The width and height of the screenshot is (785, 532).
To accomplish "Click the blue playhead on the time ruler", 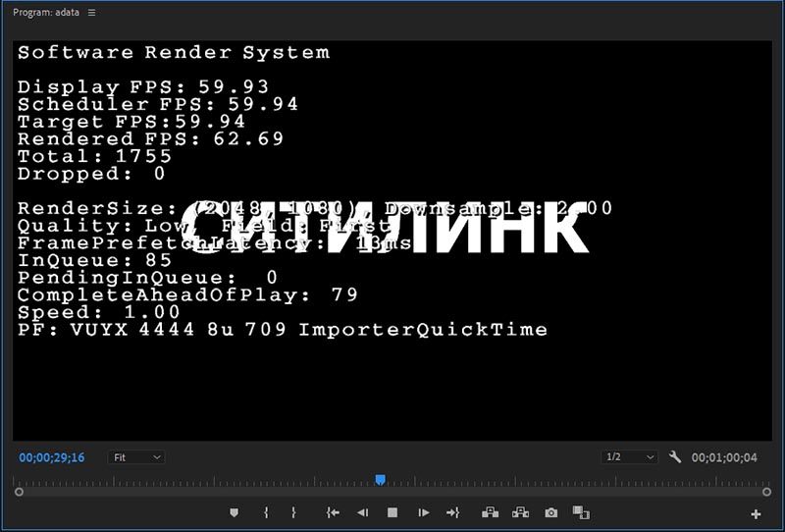I will pos(381,480).
